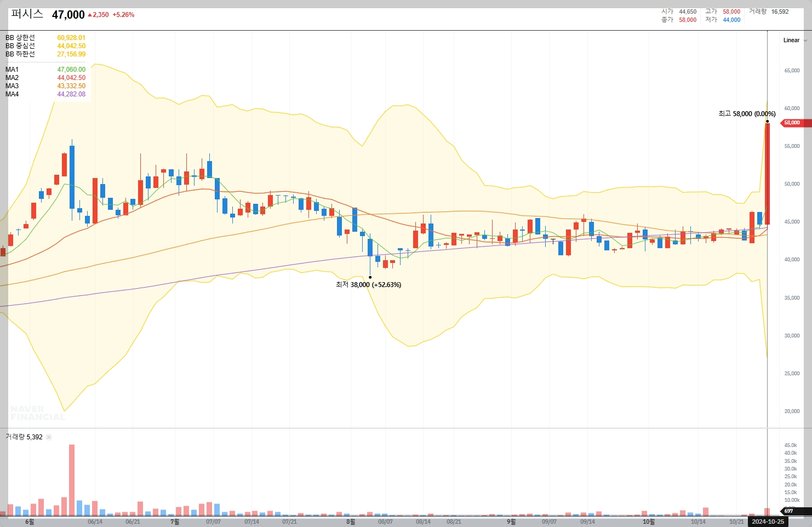
Task: Click the MA1 value 47,060.00
Action: (x=71, y=70)
